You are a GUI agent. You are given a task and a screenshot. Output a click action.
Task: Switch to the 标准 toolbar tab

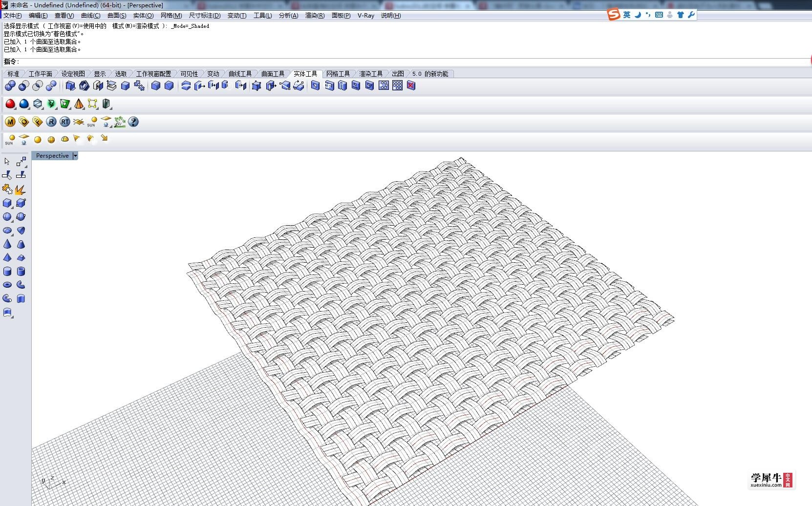13,74
